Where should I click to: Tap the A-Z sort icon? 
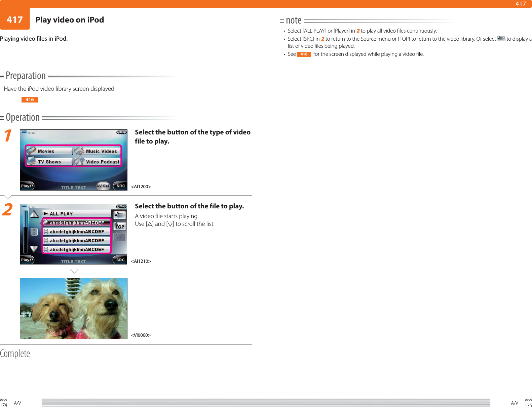coord(34,232)
